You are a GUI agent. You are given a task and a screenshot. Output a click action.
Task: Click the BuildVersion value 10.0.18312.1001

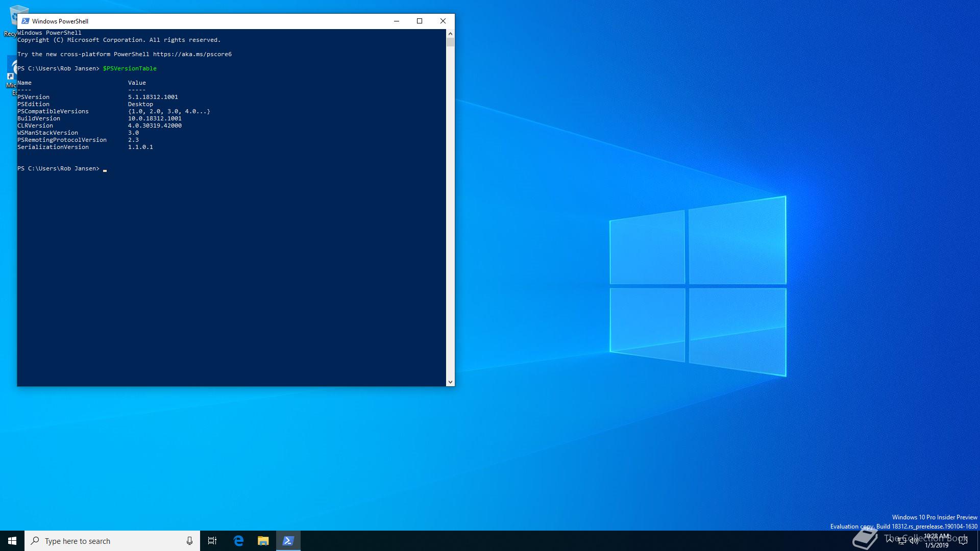(155, 118)
